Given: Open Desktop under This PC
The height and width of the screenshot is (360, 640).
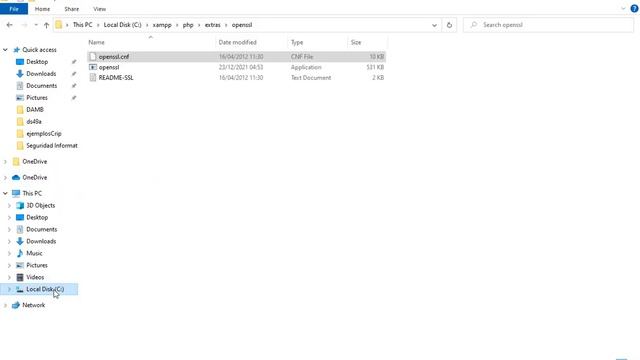Looking at the screenshot, I should coord(37,218).
